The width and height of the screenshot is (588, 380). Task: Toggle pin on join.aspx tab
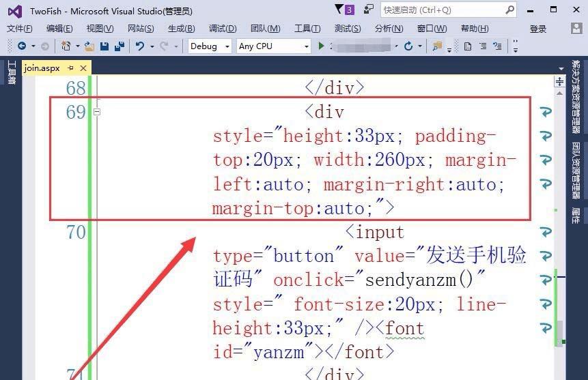(x=70, y=68)
